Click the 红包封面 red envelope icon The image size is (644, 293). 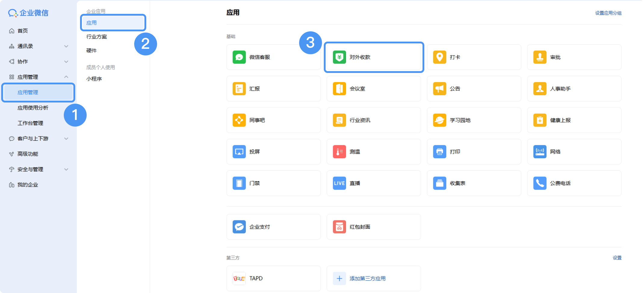point(339,227)
